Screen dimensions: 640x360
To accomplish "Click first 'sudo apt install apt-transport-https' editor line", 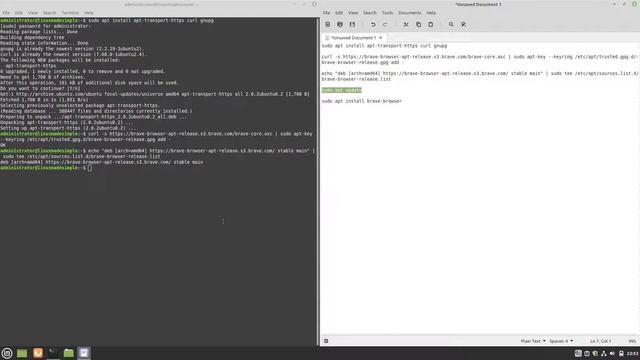I will [384, 46].
